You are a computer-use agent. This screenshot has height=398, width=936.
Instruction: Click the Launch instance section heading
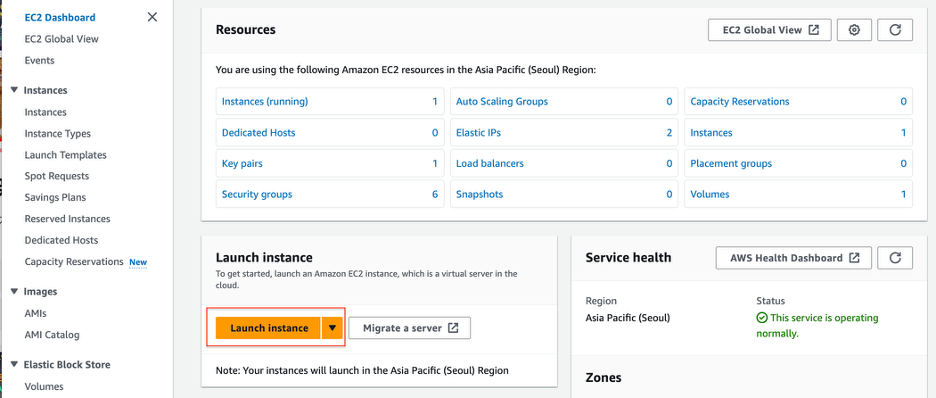(x=264, y=258)
